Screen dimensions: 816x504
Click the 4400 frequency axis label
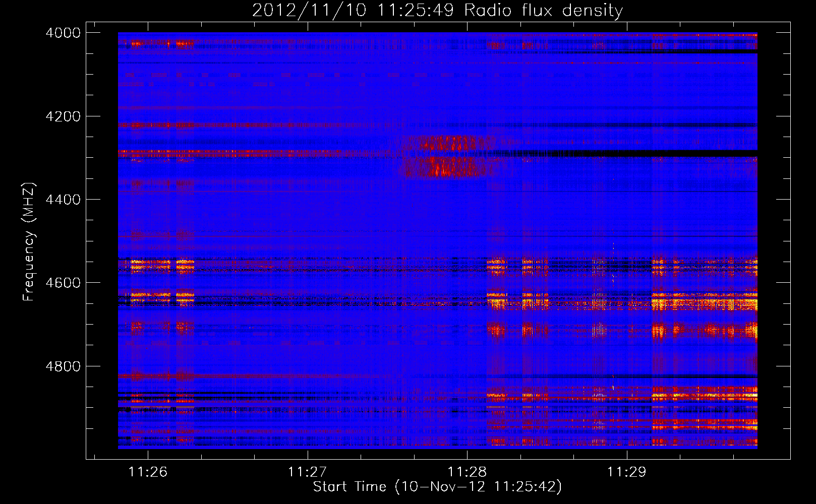coord(63,200)
